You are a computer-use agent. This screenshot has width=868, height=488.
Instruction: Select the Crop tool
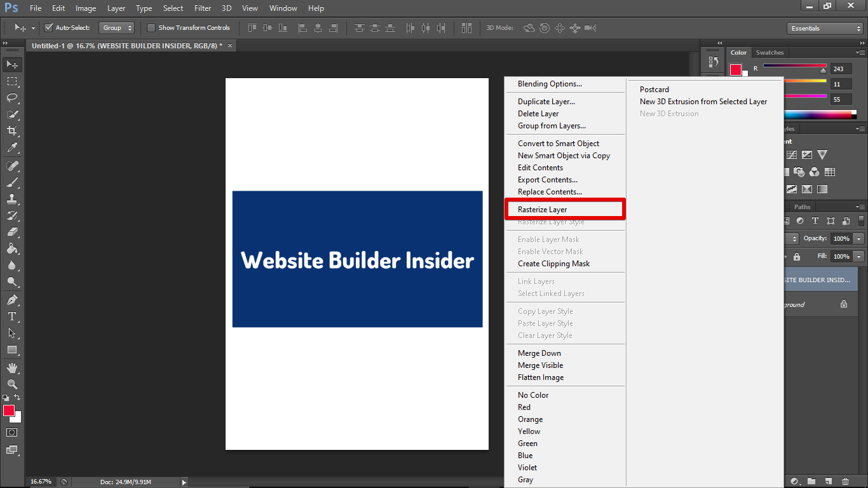click(12, 131)
